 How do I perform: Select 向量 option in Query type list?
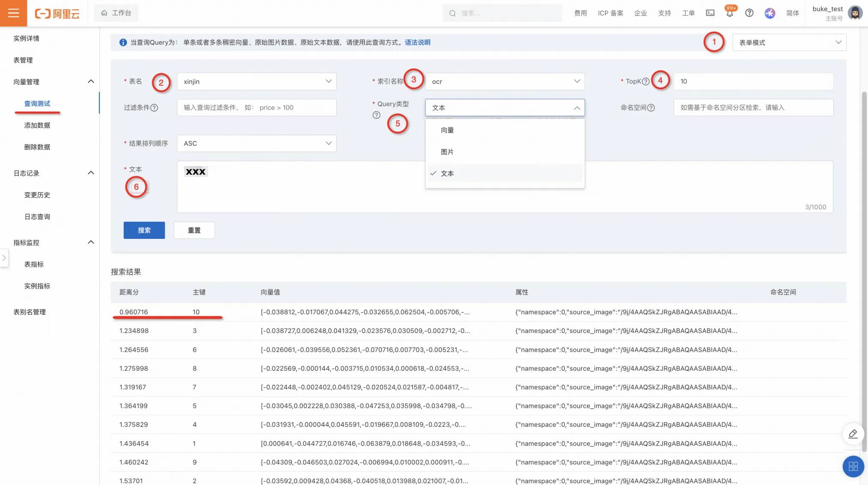pos(447,130)
